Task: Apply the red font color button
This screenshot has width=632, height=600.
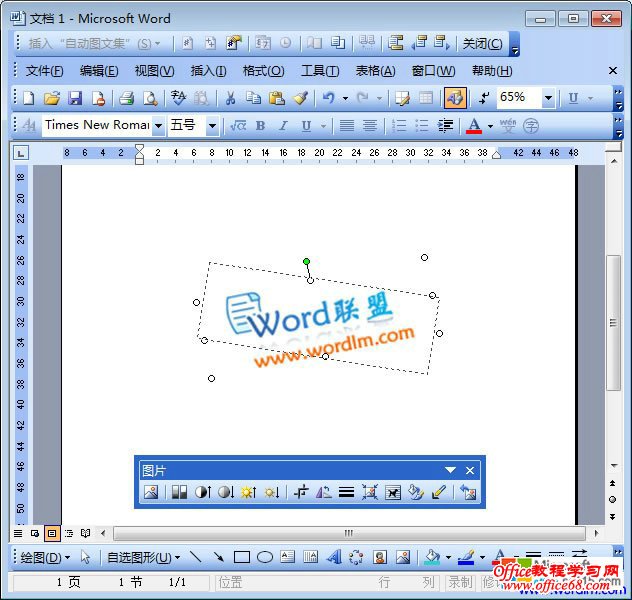Action: tap(474, 126)
